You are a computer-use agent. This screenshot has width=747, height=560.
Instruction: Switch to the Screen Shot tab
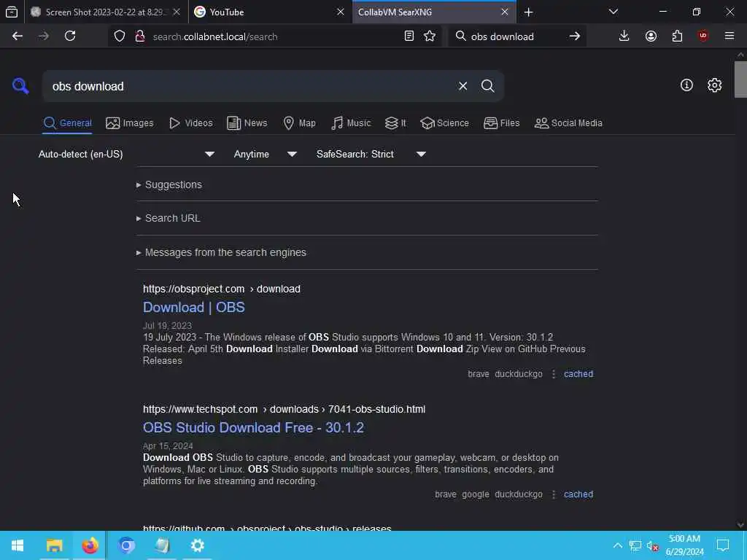click(x=105, y=12)
